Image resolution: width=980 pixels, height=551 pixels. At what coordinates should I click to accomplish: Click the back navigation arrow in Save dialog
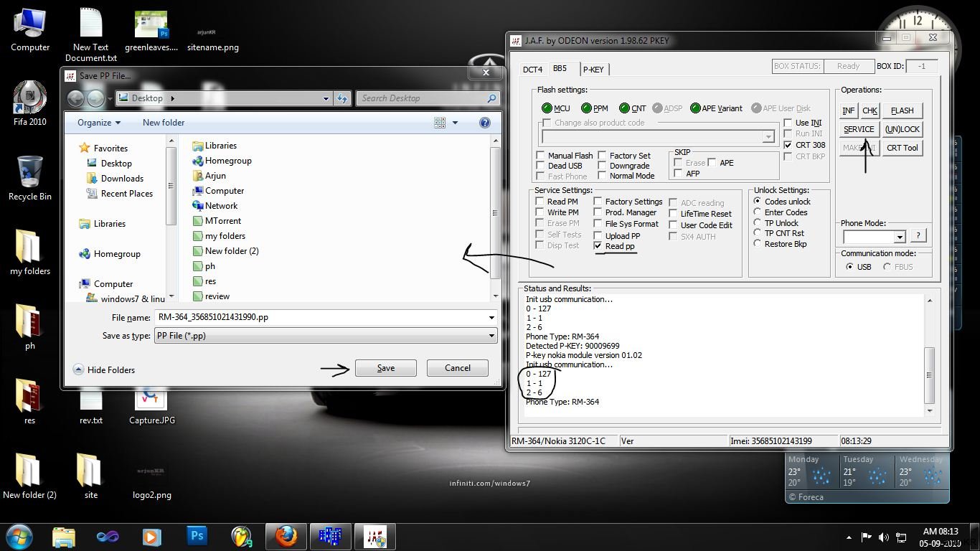point(76,98)
